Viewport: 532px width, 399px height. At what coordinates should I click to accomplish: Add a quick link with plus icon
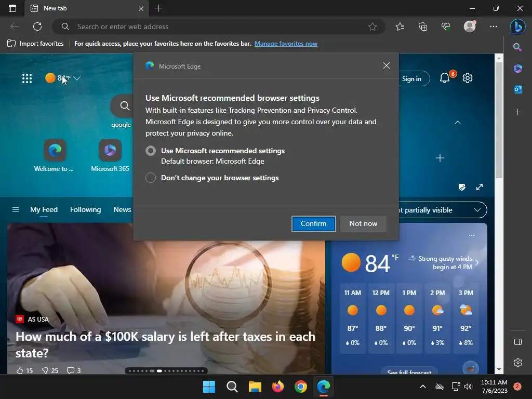point(440,158)
